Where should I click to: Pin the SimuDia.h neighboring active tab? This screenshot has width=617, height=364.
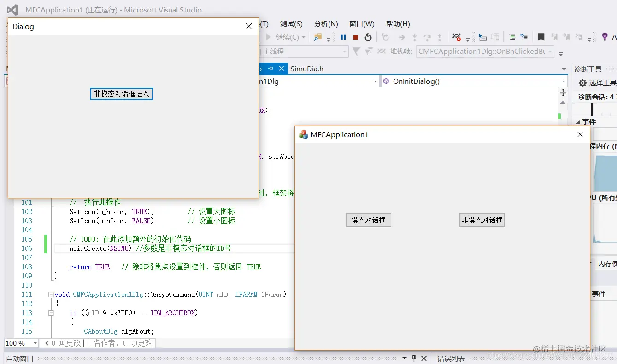click(271, 69)
